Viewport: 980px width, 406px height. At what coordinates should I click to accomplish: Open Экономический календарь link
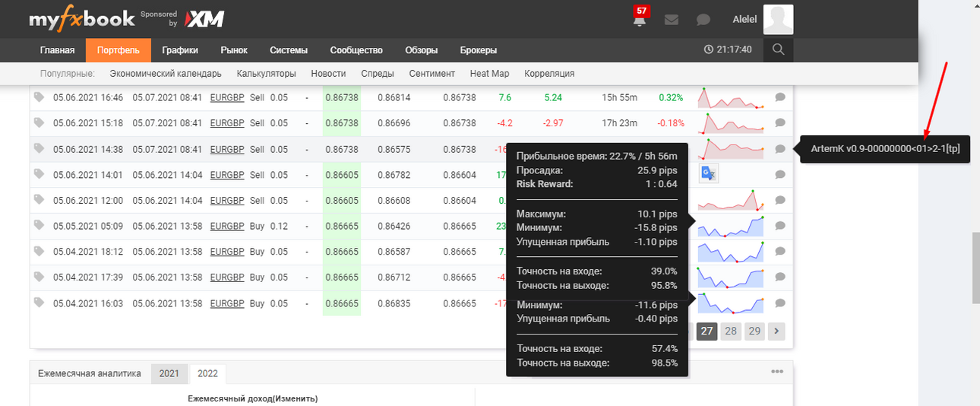pyautogui.click(x=166, y=74)
